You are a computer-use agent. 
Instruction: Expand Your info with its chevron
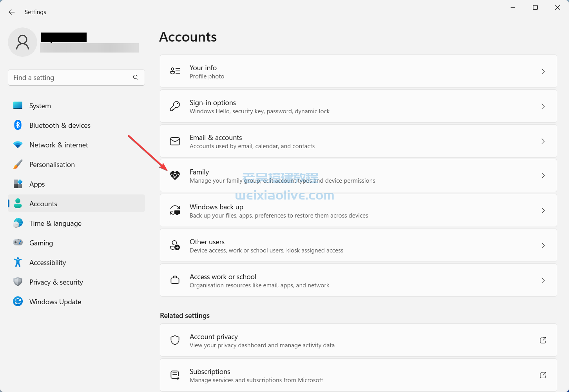(x=543, y=71)
